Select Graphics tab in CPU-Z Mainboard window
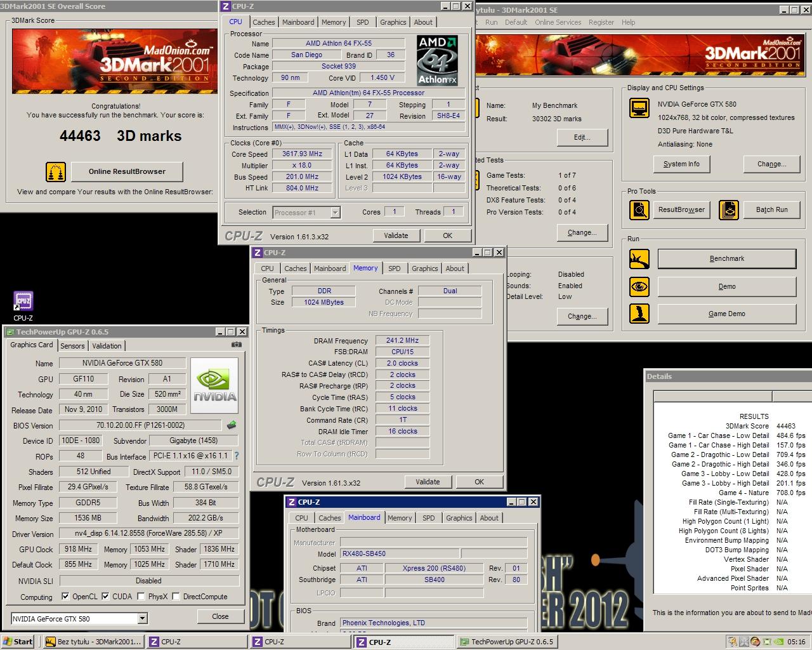The height and width of the screenshot is (650, 812). coord(459,518)
